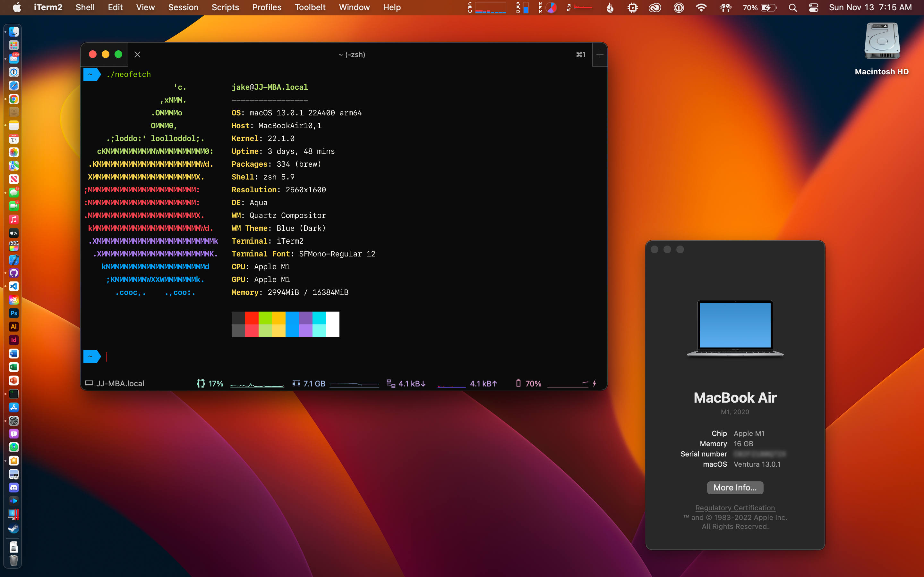924x577 pixels.
Task: Open the Session menu
Action: click(x=183, y=8)
